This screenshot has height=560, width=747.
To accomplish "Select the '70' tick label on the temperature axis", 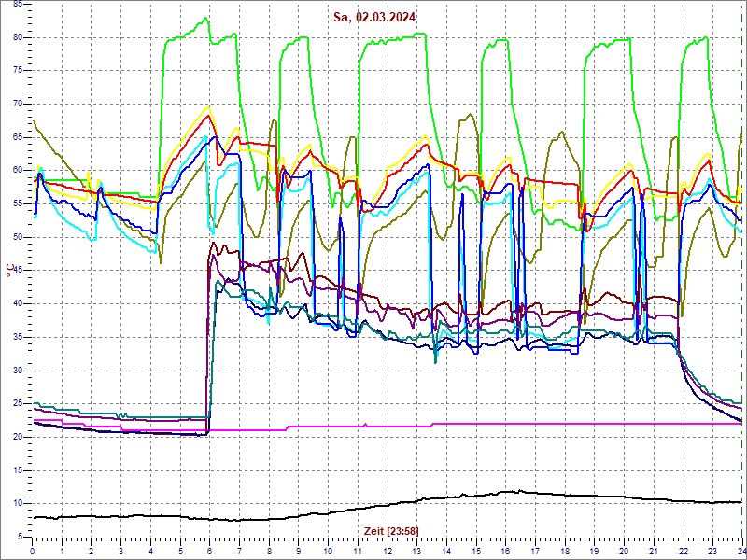I will click(18, 105).
